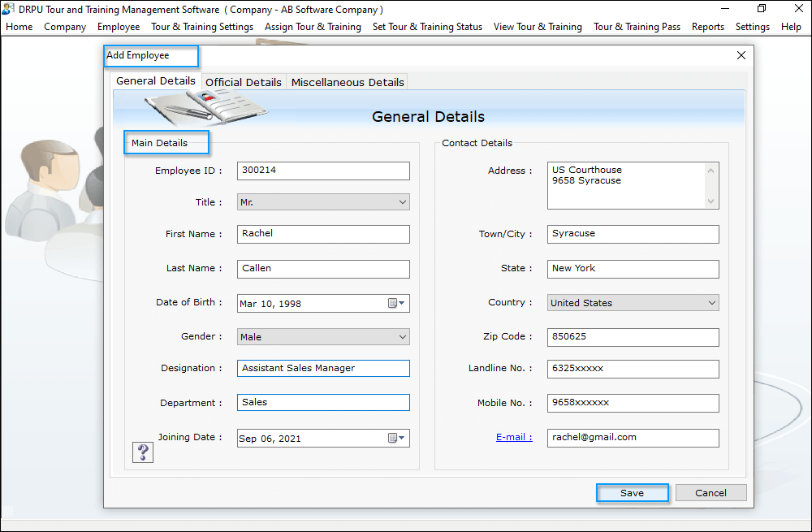Click the DRPU application icon in title bar
The height and width of the screenshot is (532, 812).
click(8, 9)
